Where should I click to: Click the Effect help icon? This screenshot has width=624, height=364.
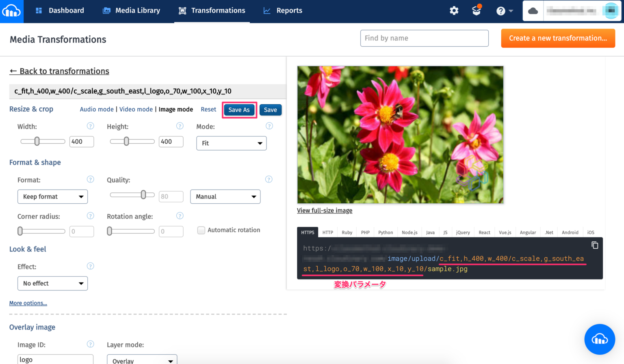pyautogui.click(x=90, y=266)
